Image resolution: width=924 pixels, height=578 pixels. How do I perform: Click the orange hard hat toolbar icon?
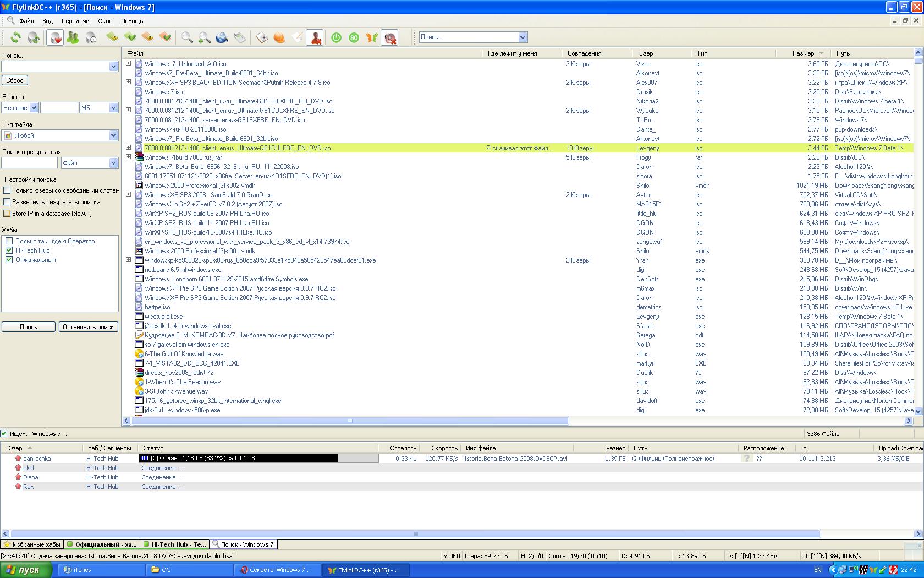[x=279, y=37]
